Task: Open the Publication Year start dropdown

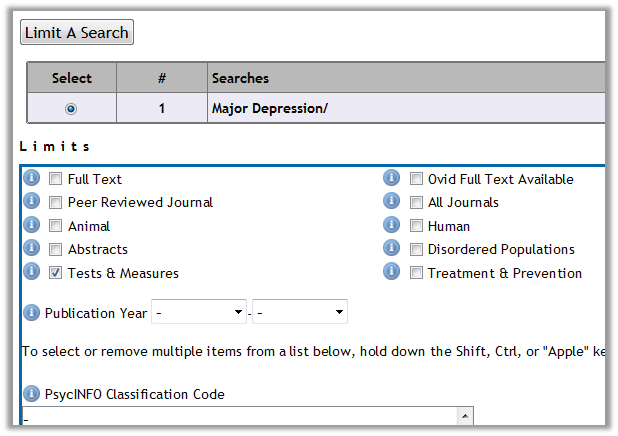Action: coord(199,312)
